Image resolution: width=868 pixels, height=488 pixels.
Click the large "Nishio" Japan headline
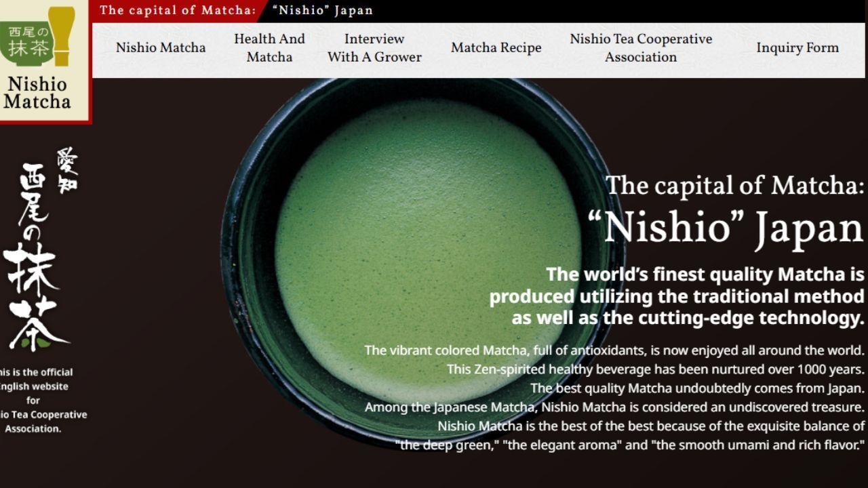(726, 228)
